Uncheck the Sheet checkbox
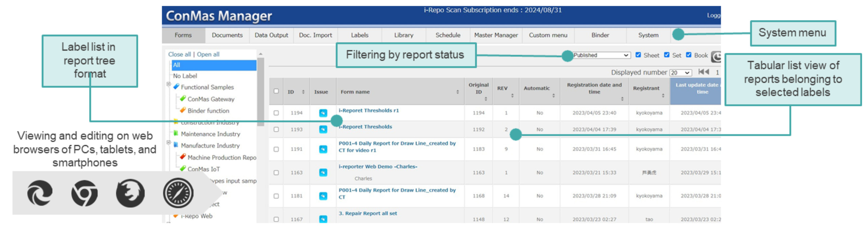The height and width of the screenshot is (229, 868). click(637, 55)
